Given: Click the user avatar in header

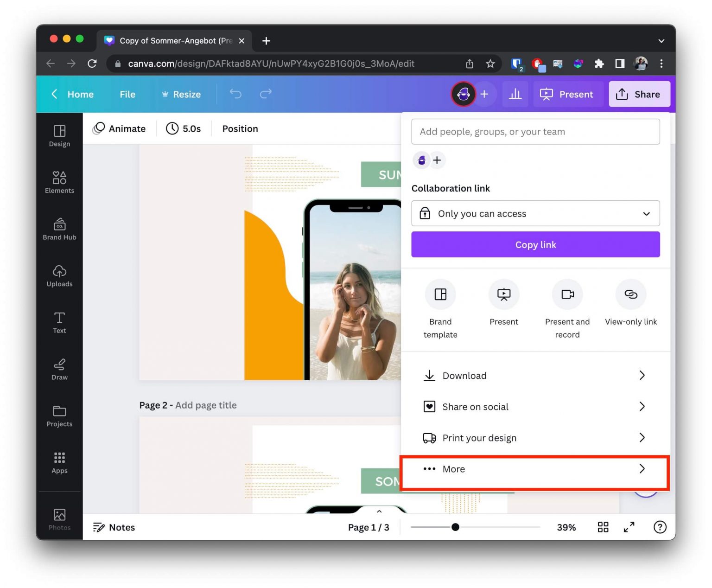Looking at the screenshot, I should [463, 94].
